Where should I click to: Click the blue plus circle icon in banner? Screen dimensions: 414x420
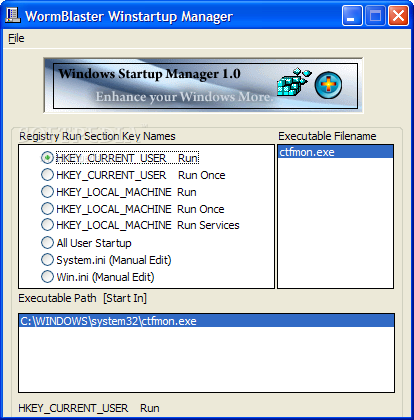pyautogui.click(x=328, y=85)
